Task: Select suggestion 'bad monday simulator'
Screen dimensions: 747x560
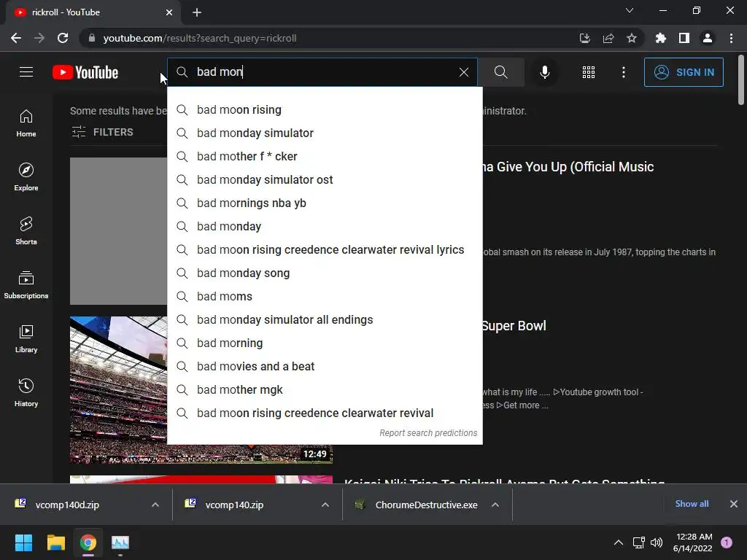Action: [x=325, y=133]
